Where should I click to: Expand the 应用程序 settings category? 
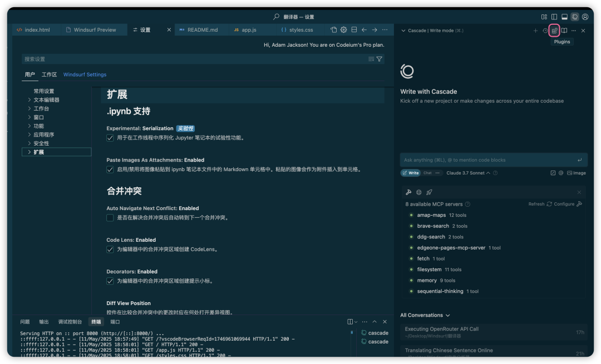click(x=44, y=134)
